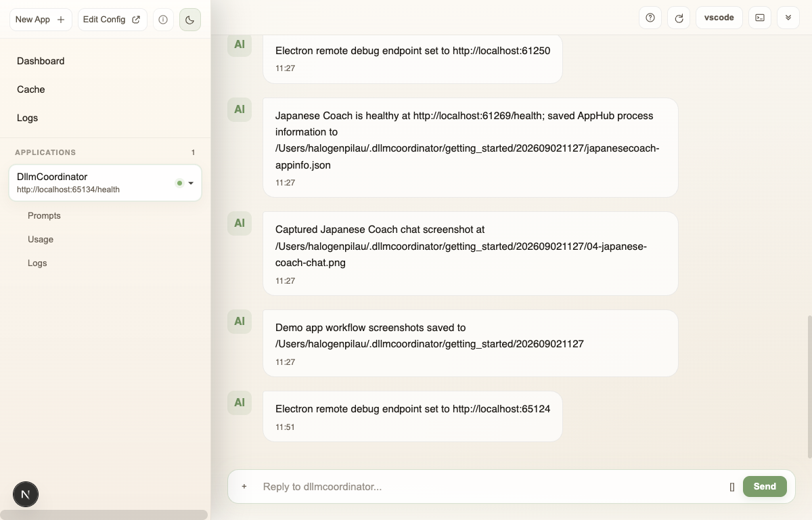Click the Captured Japanese Coach chat screenshot text

(x=461, y=246)
